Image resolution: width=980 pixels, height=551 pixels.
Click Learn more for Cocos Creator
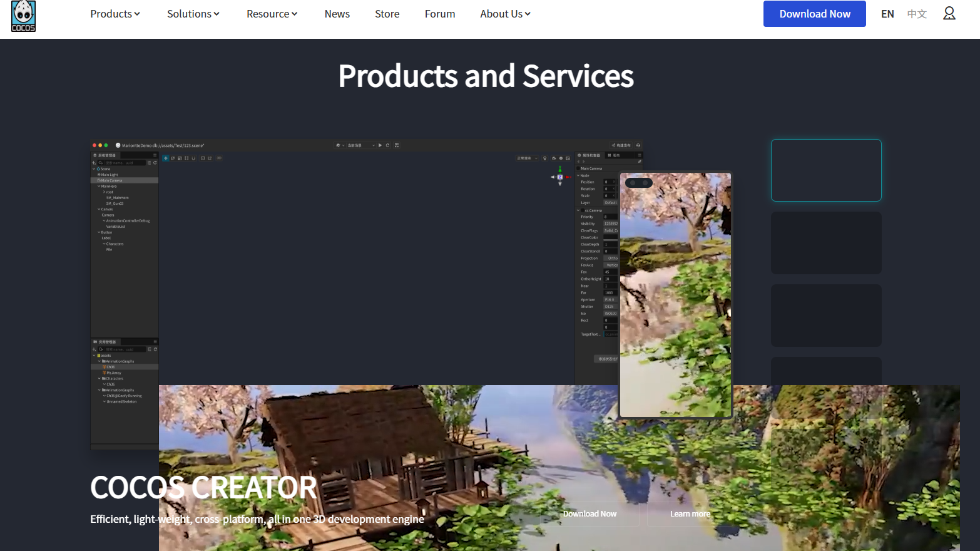click(x=690, y=514)
